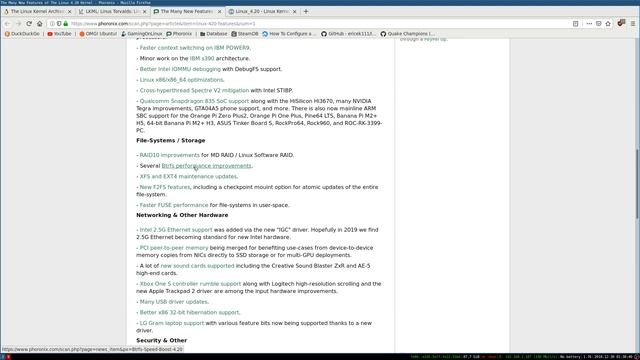Open Better x86 32-bit hibernation support link
The height and width of the screenshot is (360, 640).
(189, 312)
